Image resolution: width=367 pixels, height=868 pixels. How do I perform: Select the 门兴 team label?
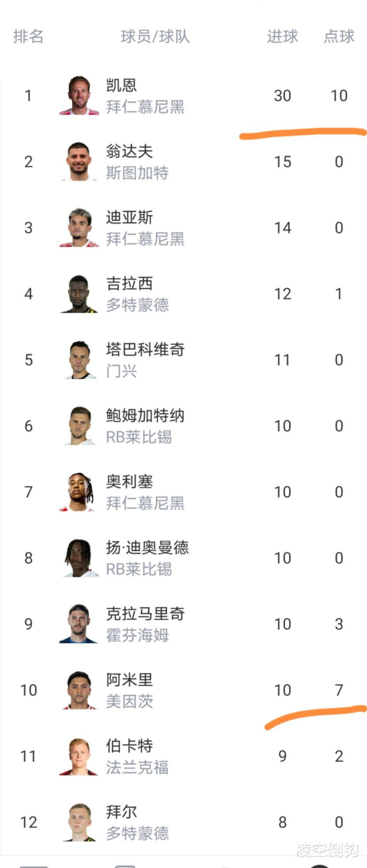[x=121, y=371]
